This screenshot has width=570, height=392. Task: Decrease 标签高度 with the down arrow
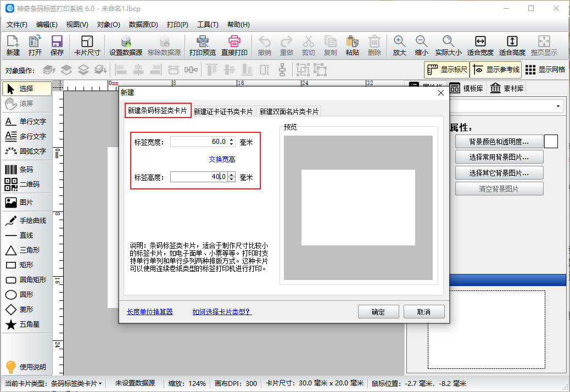point(232,179)
